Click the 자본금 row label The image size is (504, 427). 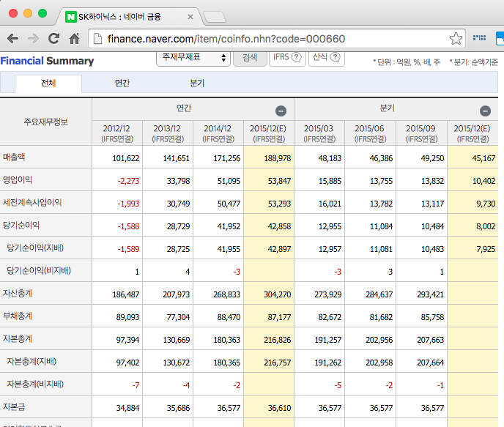click(x=14, y=407)
